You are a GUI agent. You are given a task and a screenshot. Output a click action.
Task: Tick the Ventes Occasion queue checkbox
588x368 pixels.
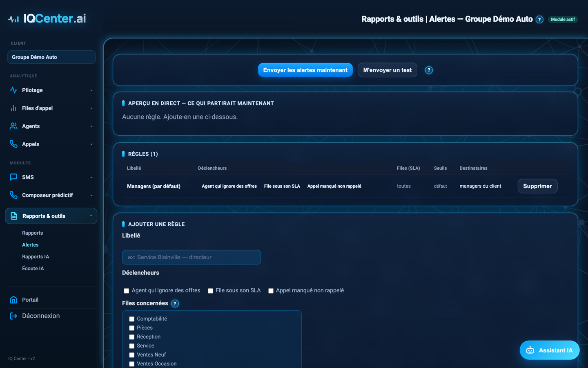(131, 364)
